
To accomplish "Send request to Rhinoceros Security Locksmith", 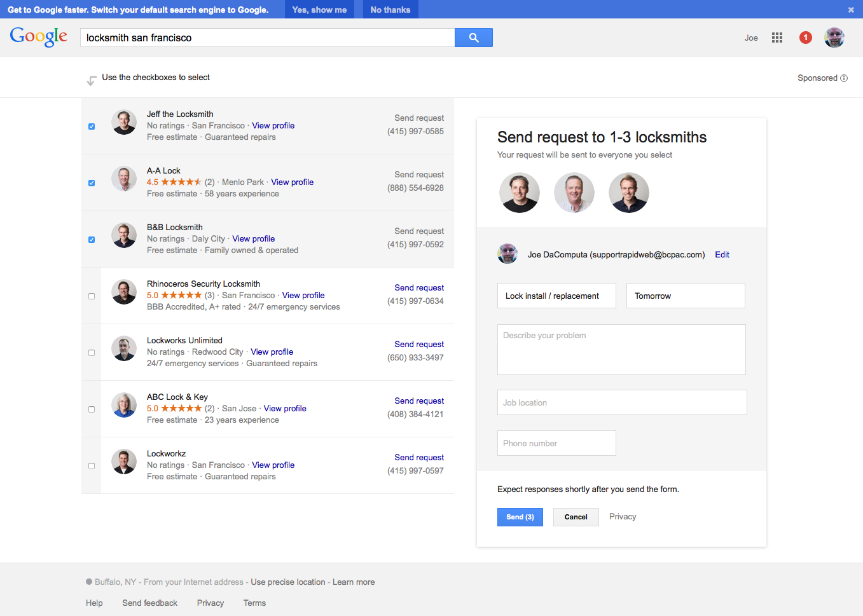I will coord(419,287).
